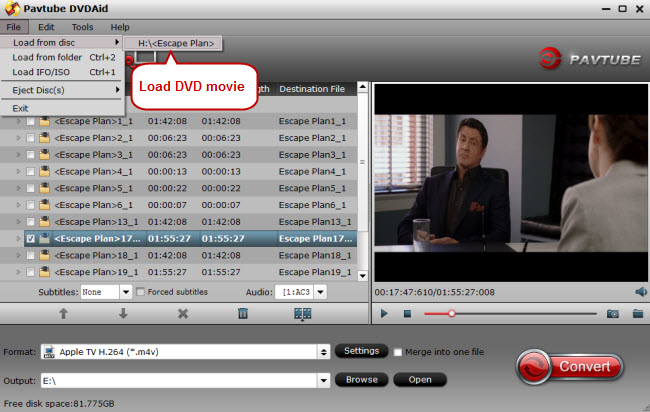Screen dimensions: 650x412
Task: Click folder icon of Escape Plan>18_1 row
Action: click(44, 255)
